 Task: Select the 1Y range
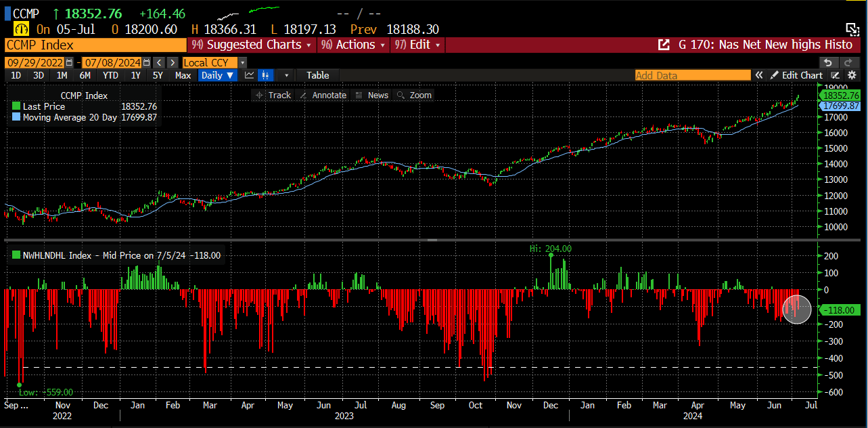[135, 75]
